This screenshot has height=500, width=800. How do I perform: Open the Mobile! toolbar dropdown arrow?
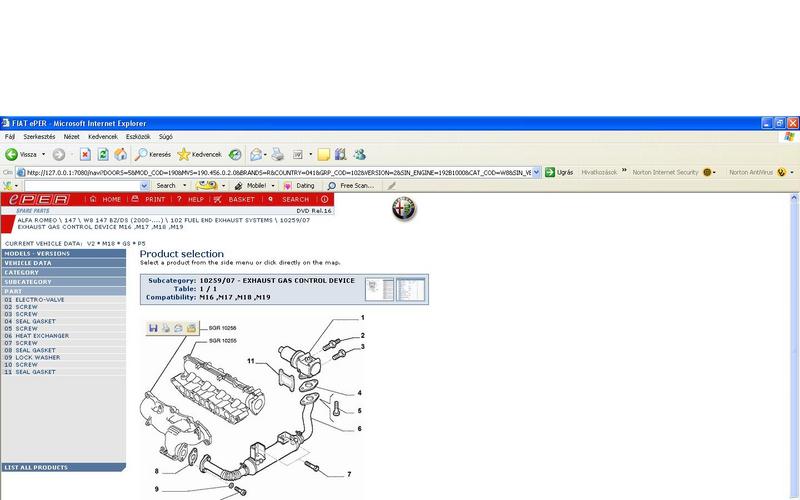[x=273, y=186]
